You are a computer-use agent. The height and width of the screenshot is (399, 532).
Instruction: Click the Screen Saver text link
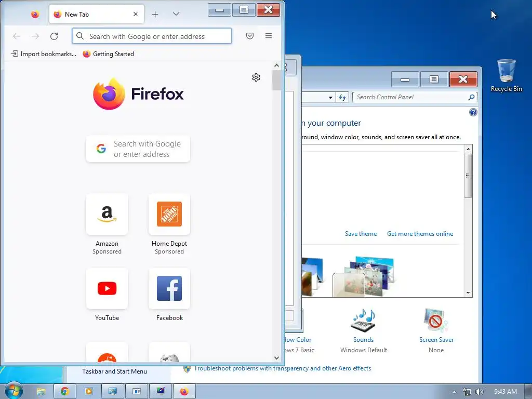(x=436, y=340)
